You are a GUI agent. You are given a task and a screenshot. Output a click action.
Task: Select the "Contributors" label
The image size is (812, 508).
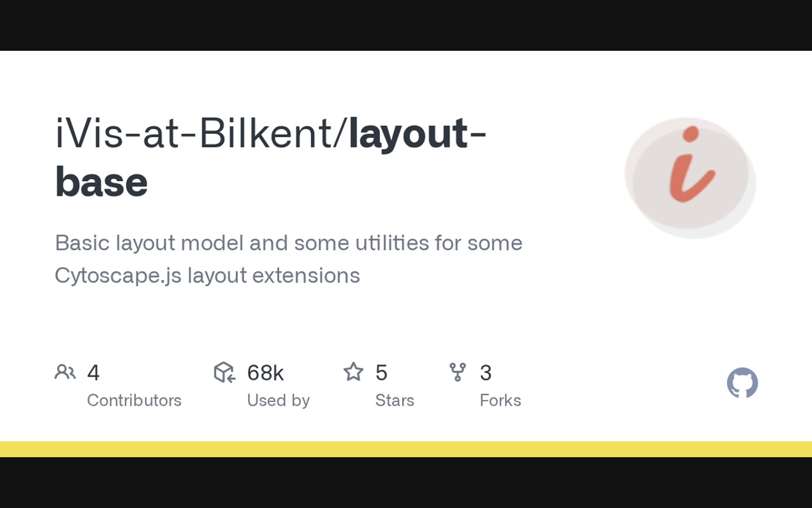(x=134, y=400)
